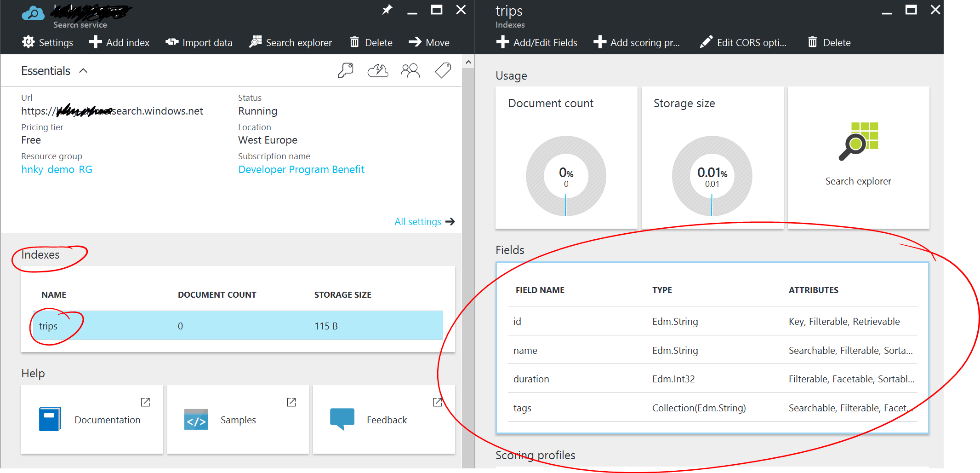This screenshot has height=473, width=980.
Task: Click Add scoring profile command
Action: (x=637, y=42)
